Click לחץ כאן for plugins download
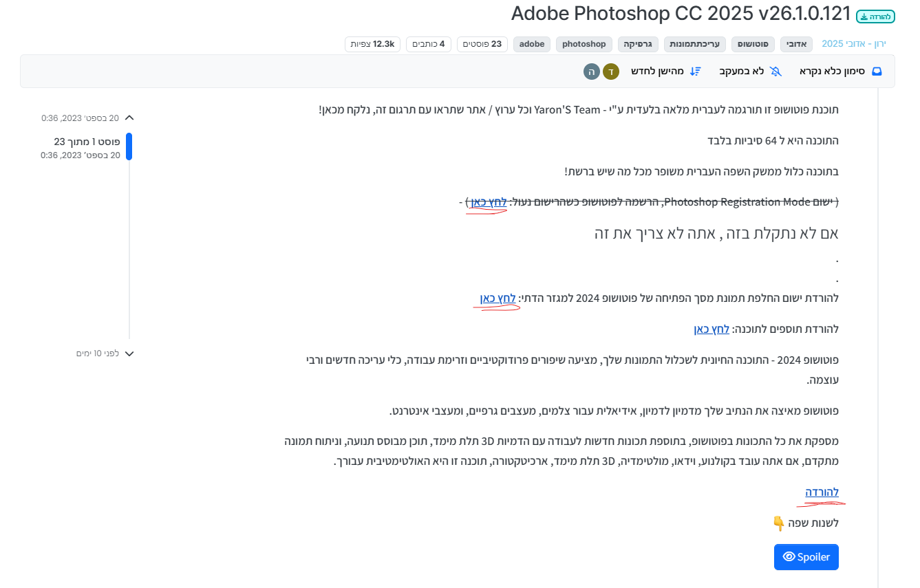920x588 pixels. click(x=712, y=329)
